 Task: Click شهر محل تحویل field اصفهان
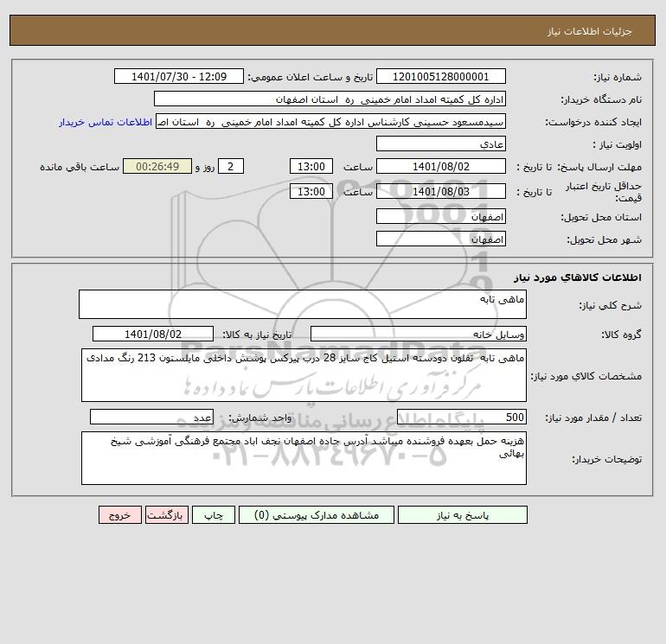click(441, 239)
